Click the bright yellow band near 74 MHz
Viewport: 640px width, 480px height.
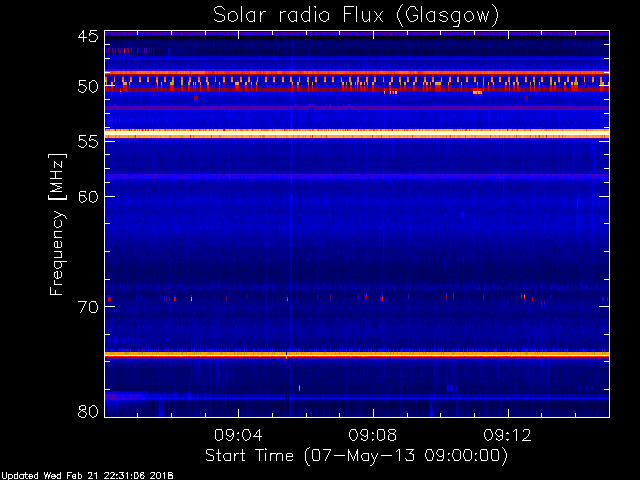[356, 354]
